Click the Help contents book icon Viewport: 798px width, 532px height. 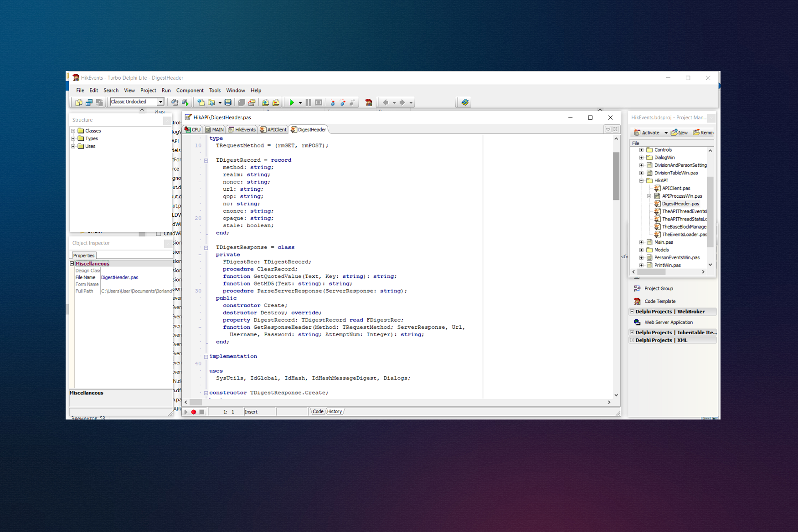(x=465, y=102)
